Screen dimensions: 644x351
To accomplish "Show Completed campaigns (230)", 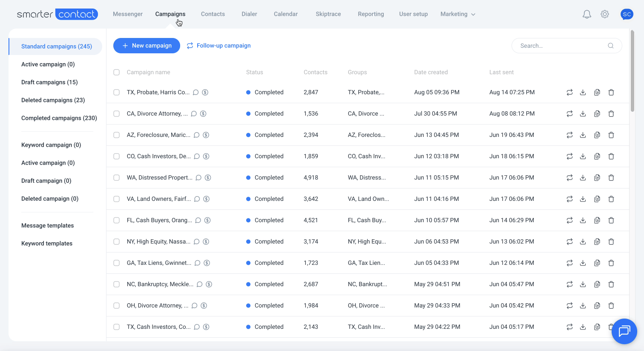I will pos(59,118).
